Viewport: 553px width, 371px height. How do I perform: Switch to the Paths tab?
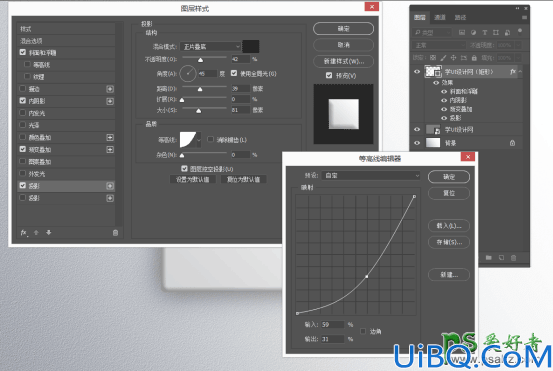[460, 17]
